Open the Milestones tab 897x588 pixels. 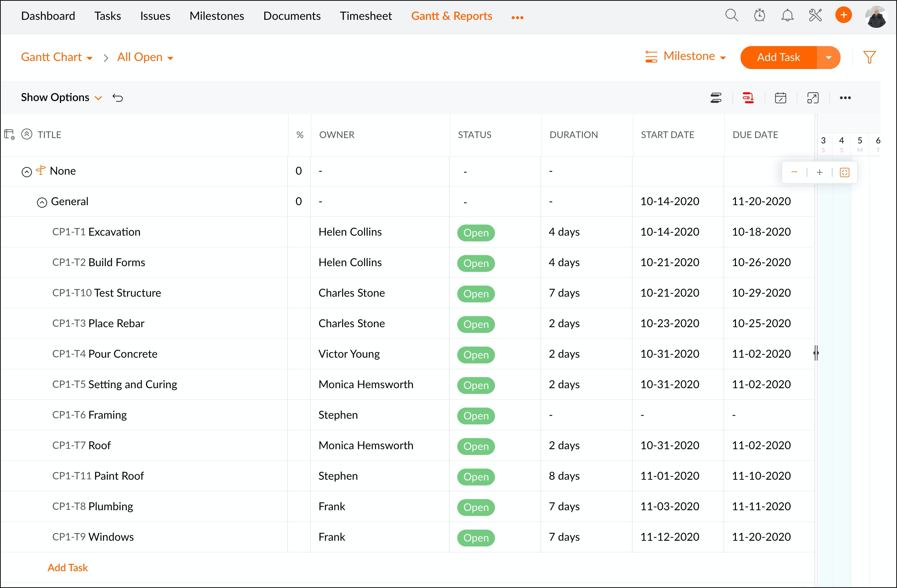pos(216,16)
